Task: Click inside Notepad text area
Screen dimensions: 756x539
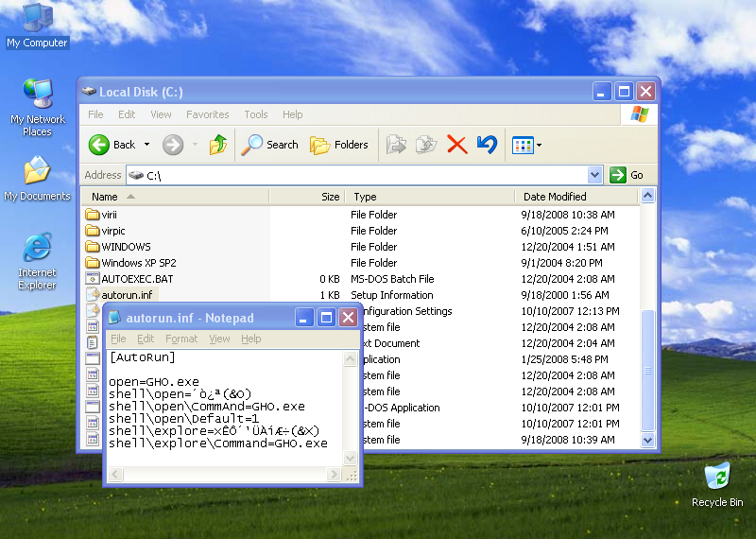Action: click(225, 408)
